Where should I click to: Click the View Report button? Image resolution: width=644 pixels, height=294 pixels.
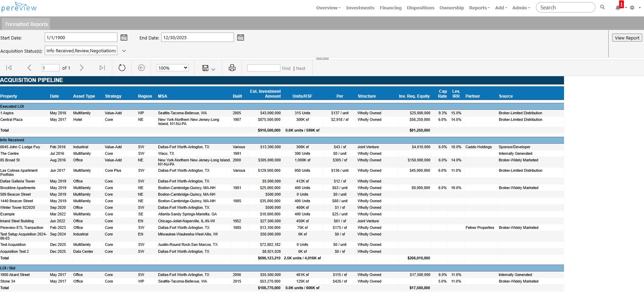627,38
